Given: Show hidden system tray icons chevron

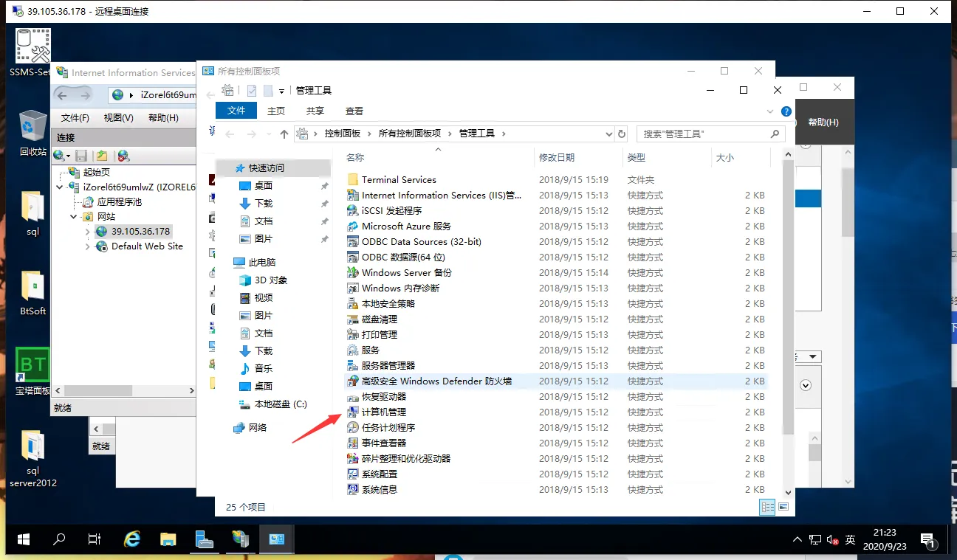Looking at the screenshot, I should (x=798, y=539).
